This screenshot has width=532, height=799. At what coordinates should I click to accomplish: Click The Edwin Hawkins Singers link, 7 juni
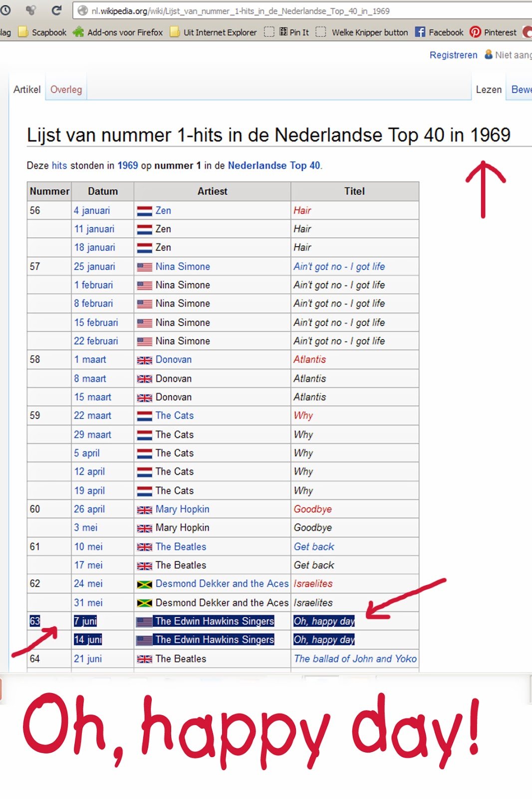pyautogui.click(x=215, y=621)
